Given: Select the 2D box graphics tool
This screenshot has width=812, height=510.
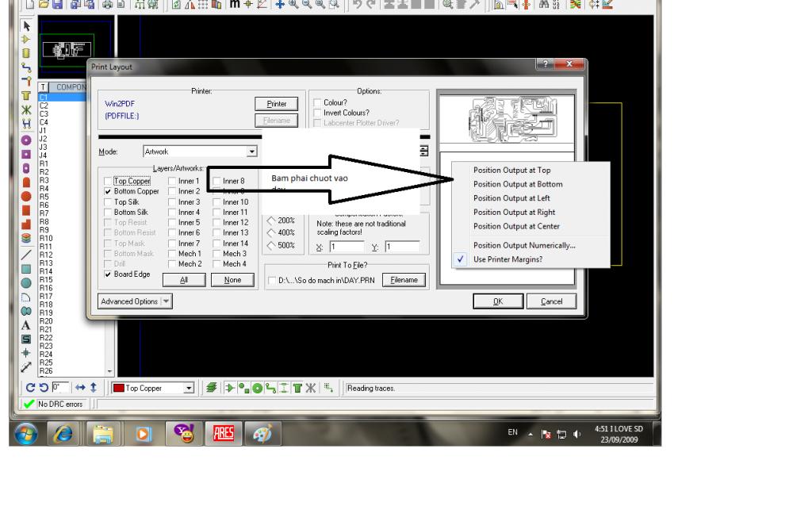Looking at the screenshot, I should (26, 269).
